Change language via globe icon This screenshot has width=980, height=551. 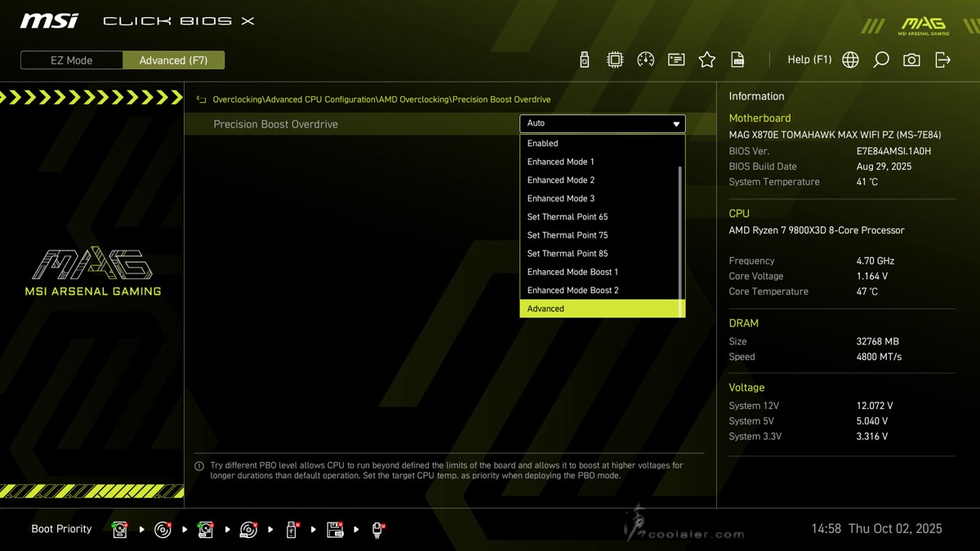click(x=850, y=60)
